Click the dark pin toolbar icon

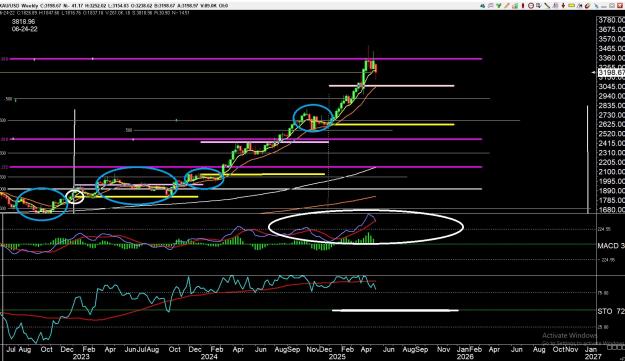(580, 6)
